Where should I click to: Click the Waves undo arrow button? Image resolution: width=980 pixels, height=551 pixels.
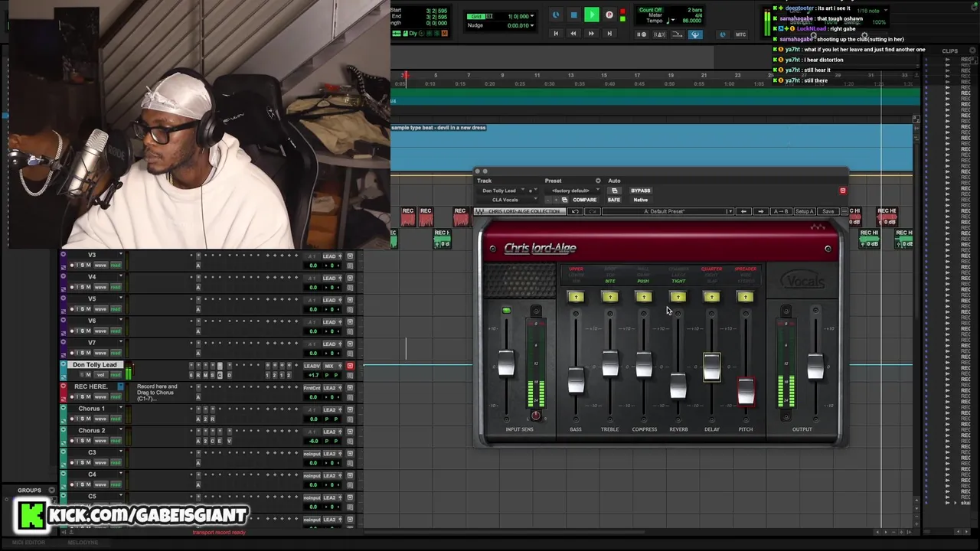[x=575, y=211]
